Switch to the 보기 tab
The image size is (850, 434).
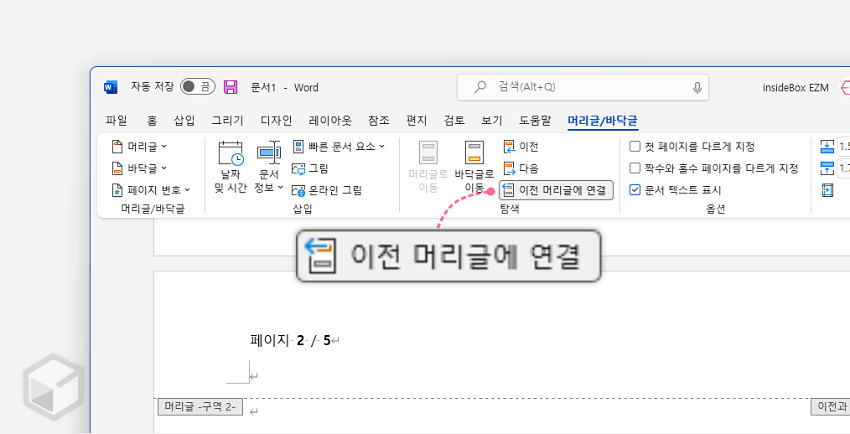[492, 120]
